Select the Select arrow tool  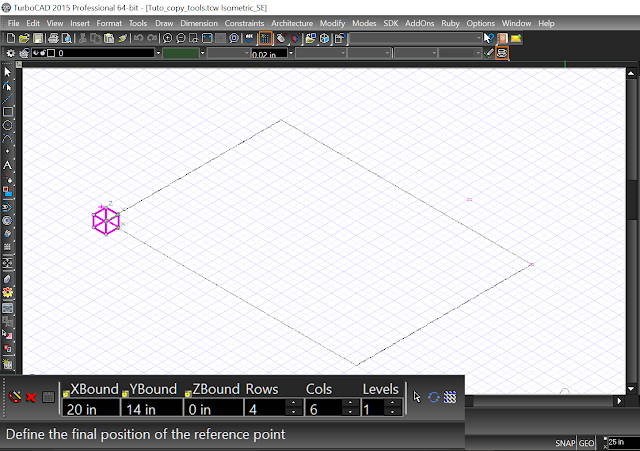(7, 72)
